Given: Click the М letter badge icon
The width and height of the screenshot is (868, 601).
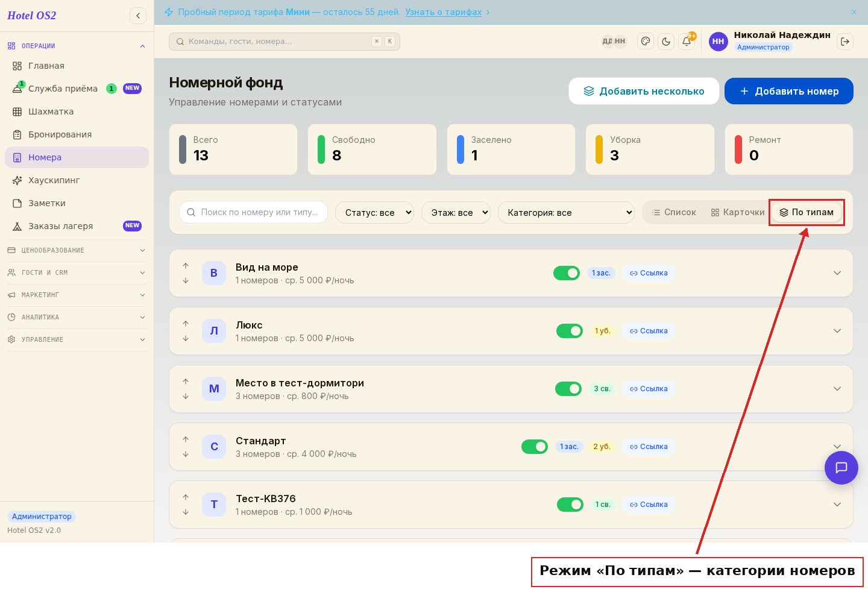Looking at the screenshot, I should (x=214, y=389).
